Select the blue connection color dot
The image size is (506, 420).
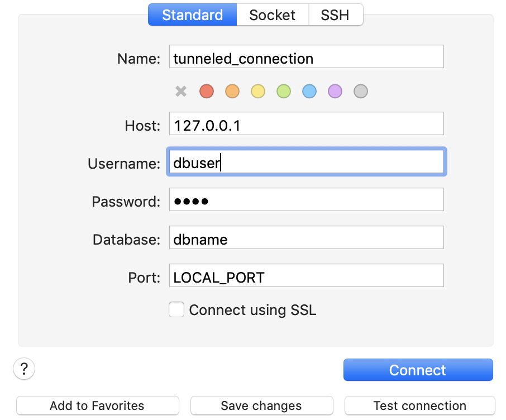(309, 91)
